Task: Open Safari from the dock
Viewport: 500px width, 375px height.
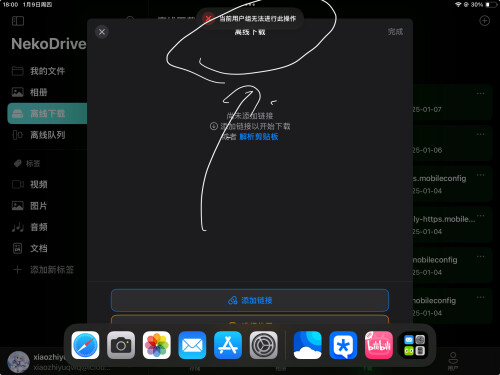Action: click(x=85, y=345)
